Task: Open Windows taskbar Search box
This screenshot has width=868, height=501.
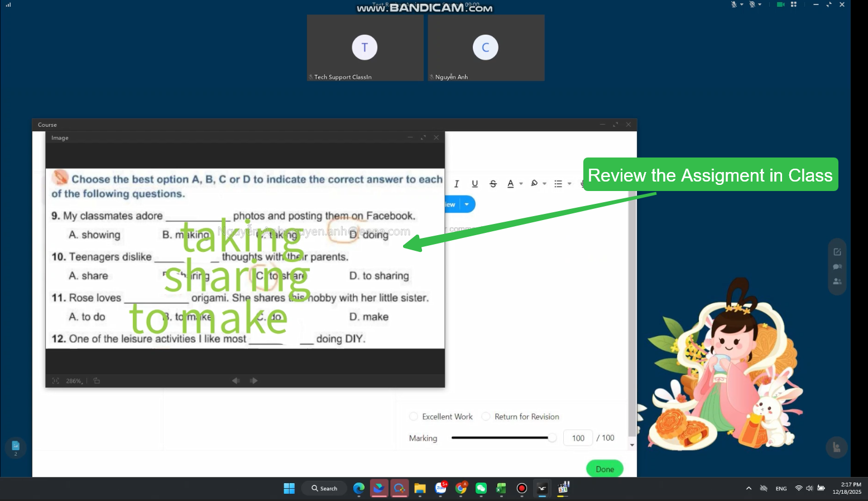Action: pos(324,489)
